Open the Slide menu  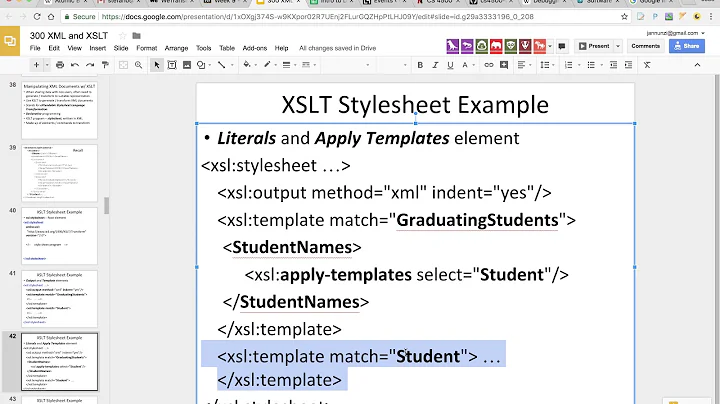point(121,48)
